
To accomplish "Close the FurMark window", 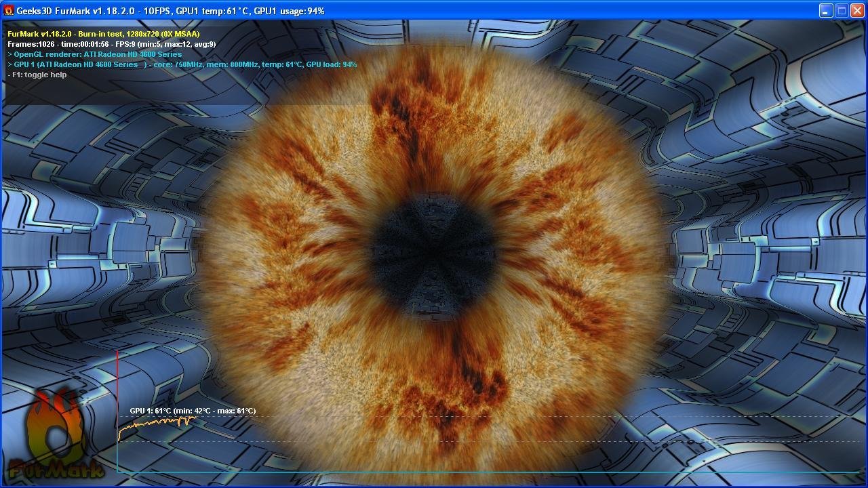I will (858, 11).
